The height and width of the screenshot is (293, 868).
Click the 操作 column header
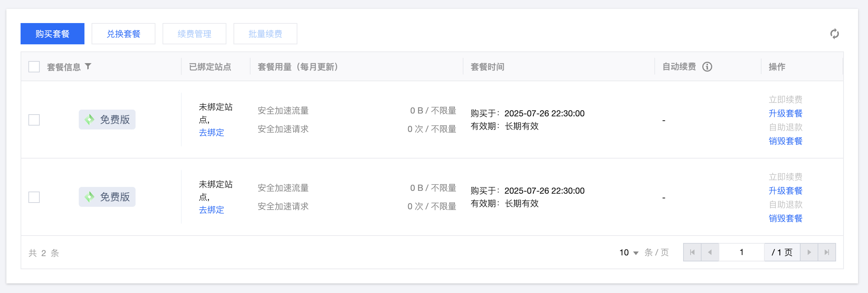tap(777, 67)
